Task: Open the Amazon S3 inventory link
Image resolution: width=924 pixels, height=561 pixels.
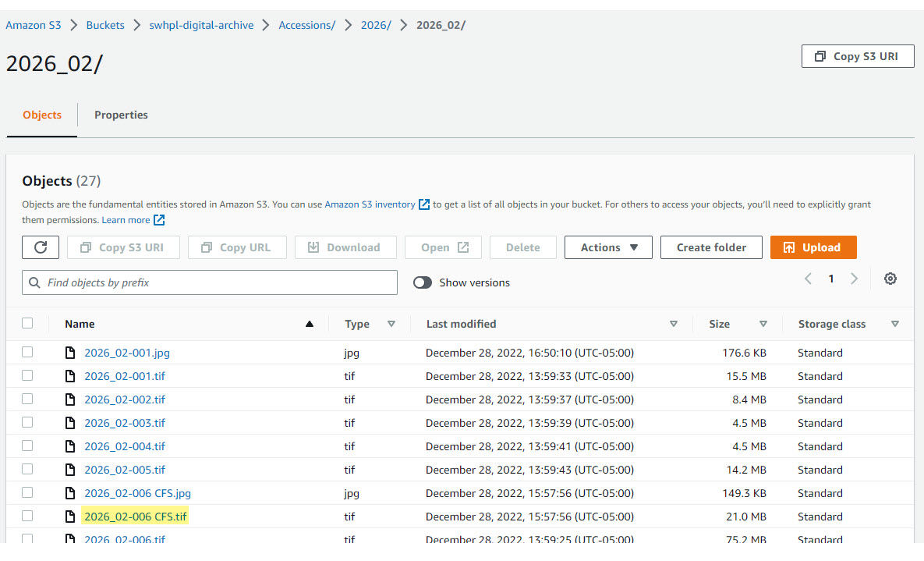Action: pos(370,204)
